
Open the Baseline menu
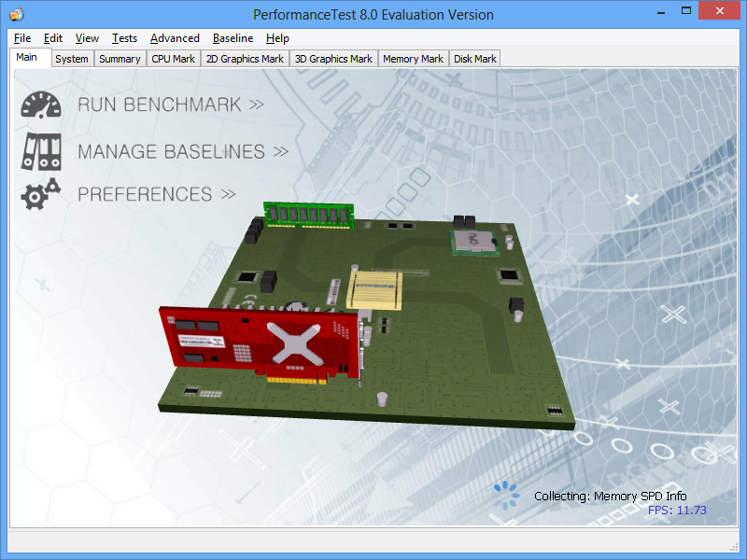[x=233, y=38]
